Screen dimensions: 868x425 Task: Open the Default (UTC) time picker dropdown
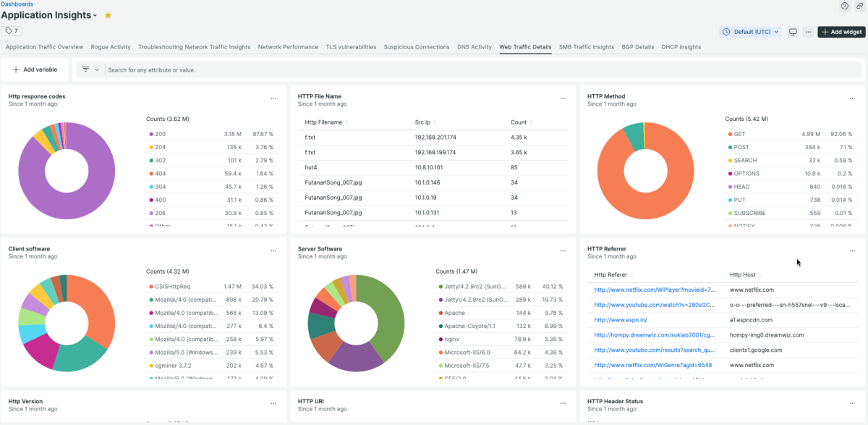pyautogui.click(x=751, y=32)
